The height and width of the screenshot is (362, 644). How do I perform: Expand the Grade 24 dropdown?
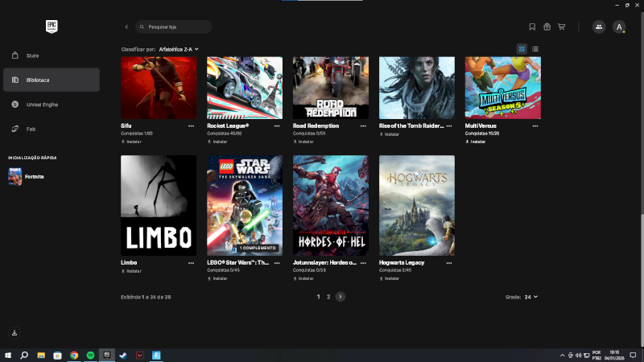(530, 297)
